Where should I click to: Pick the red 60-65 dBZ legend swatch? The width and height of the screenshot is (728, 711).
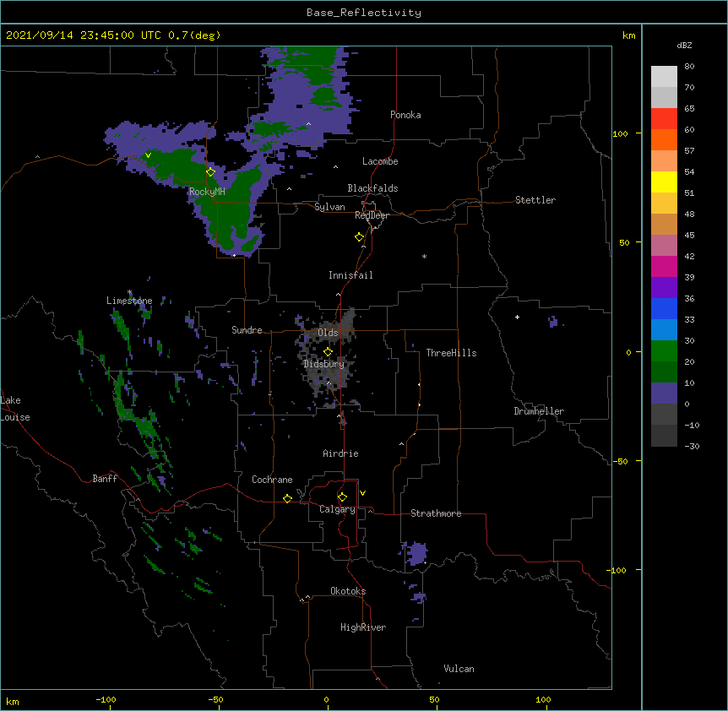tap(664, 118)
